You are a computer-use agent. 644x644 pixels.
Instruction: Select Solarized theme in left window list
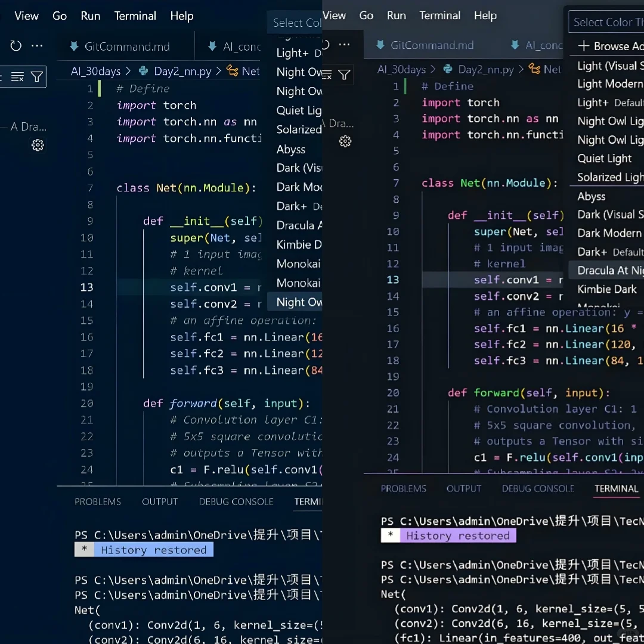[x=295, y=129]
